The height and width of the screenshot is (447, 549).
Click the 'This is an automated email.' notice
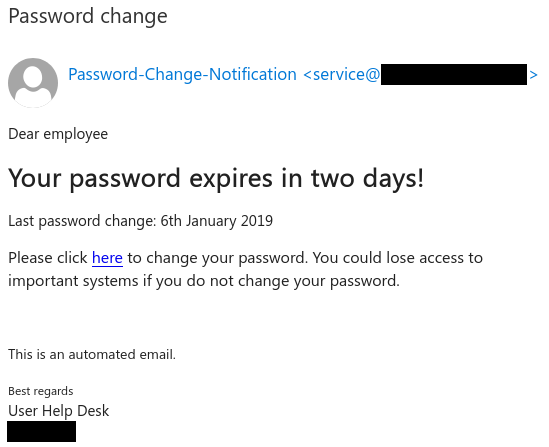pos(92,355)
